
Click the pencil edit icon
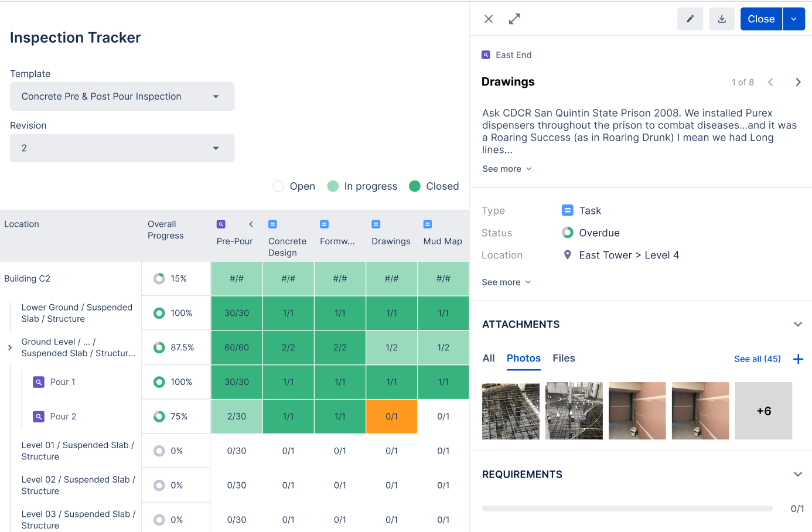[690, 19]
